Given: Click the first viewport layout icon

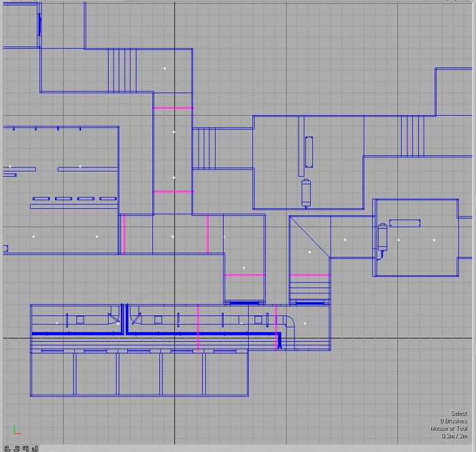Looking at the screenshot, I should (x=7, y=448).
